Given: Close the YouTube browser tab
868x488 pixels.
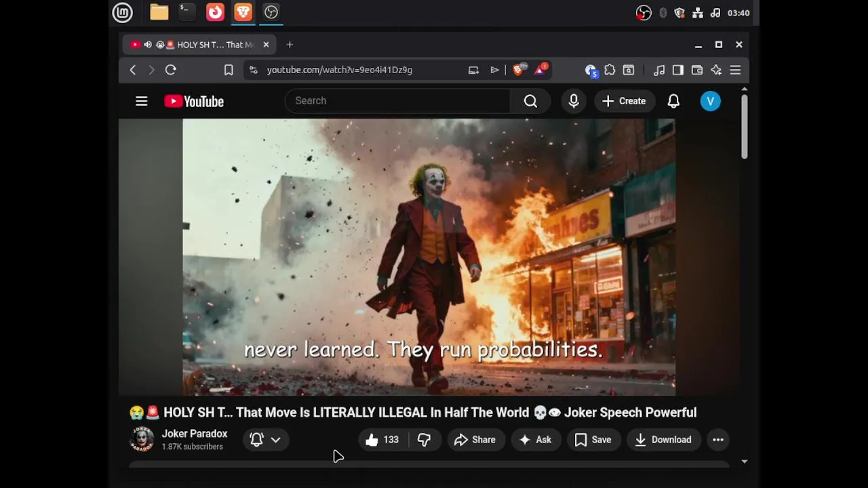Looking at the screenshot, I should (266, 45).
